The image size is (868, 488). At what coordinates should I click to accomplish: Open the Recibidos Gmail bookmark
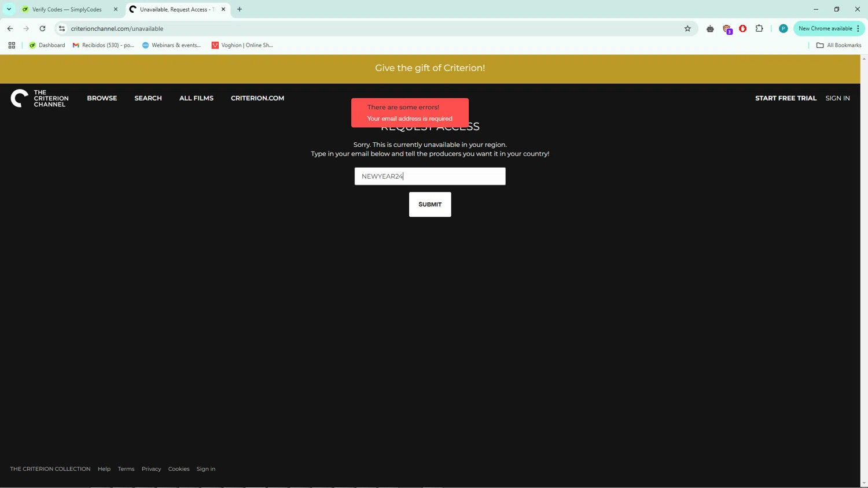point(103,45)
